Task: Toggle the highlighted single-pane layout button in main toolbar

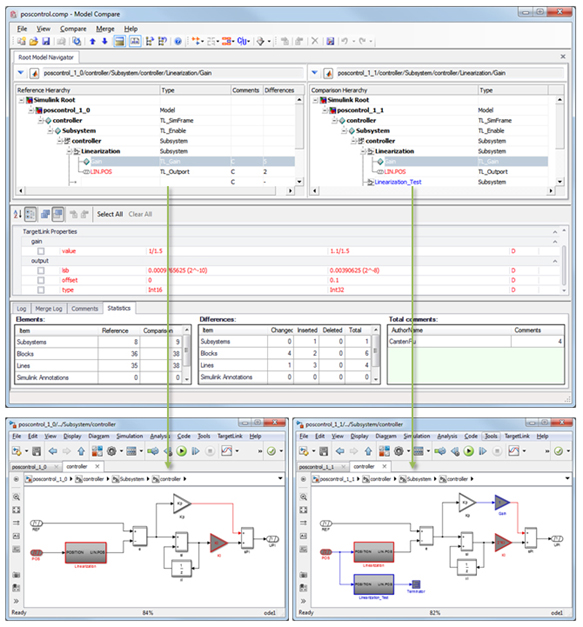Action: [120, 41]
